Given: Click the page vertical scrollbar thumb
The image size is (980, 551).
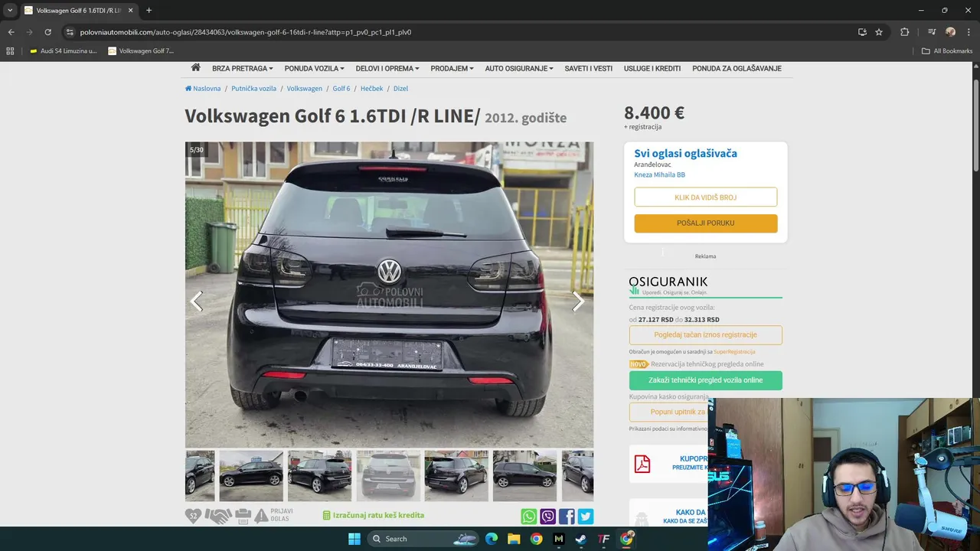Looking at the screenshot, I should pos(975,125).
